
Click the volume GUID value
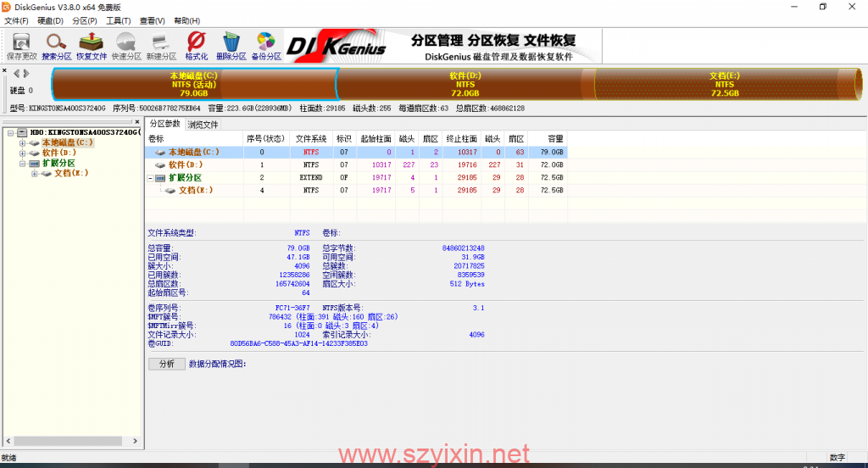coord(299,343)
